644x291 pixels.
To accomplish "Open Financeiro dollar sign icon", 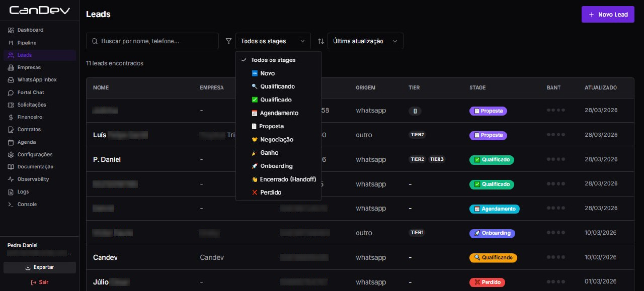I will click(11, 117).
